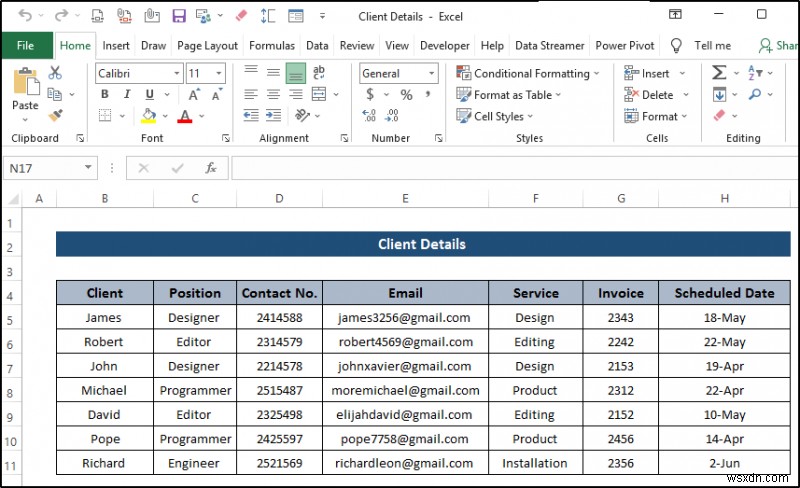Click the Orientation text angle icon
Viewport: 800px width, 488px height.
coord(302,116)
